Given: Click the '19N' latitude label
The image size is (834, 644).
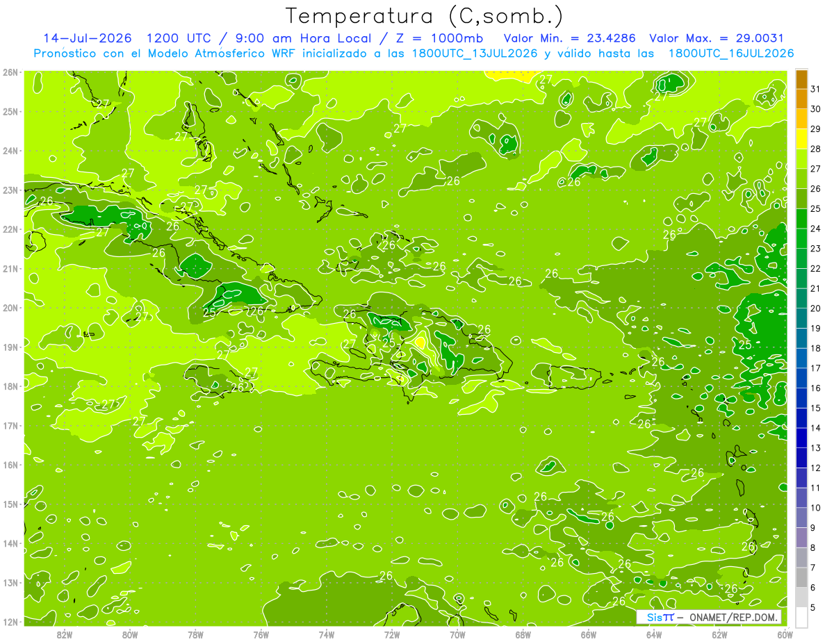Looking at the screenshot, I should click(10, 347).
